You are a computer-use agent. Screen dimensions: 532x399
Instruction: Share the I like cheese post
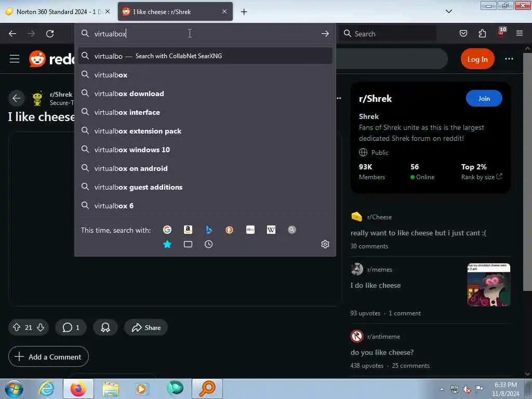146,327
